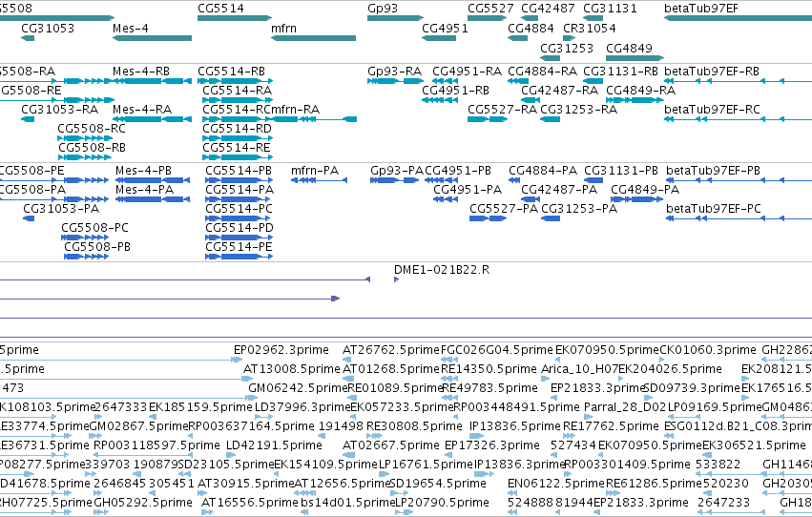Click the RE14350.5prime EST label
This screenshot has height=517, width=812.
[x=489, y=369]
